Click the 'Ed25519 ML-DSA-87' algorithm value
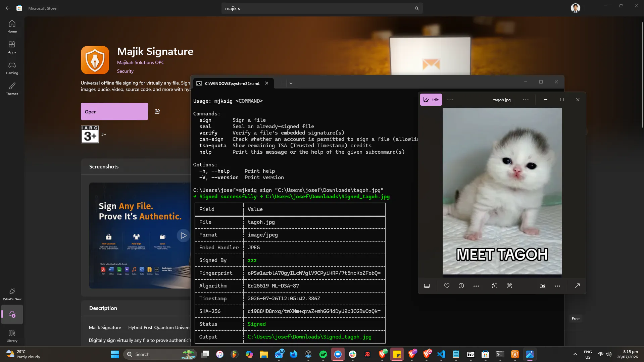 [273, 286]
